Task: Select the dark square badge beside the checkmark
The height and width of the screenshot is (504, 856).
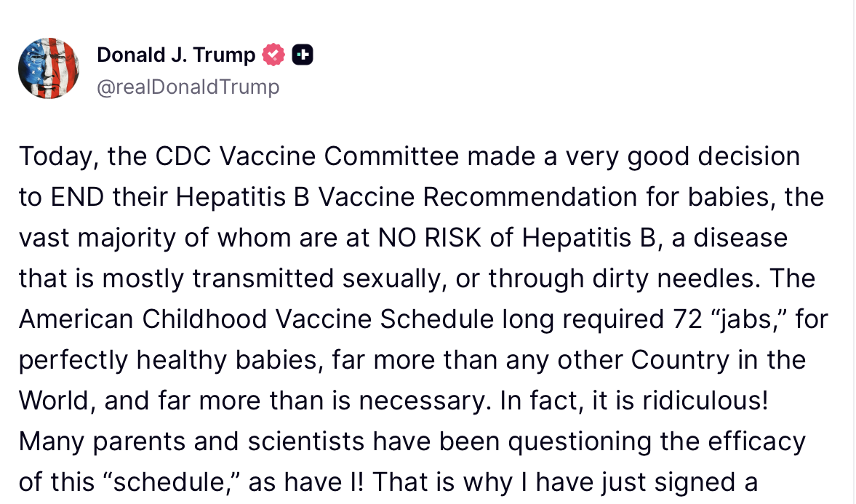Action: [303, 55]
